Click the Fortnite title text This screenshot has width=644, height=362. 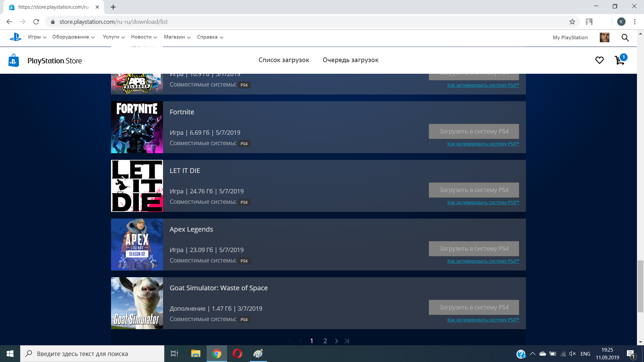pyautogui.click(x=182, y=112)
